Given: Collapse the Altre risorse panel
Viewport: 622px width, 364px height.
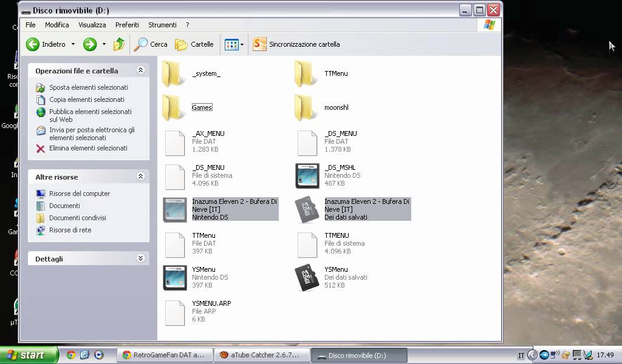Looking at the screenshot, I should pos(140,177).
